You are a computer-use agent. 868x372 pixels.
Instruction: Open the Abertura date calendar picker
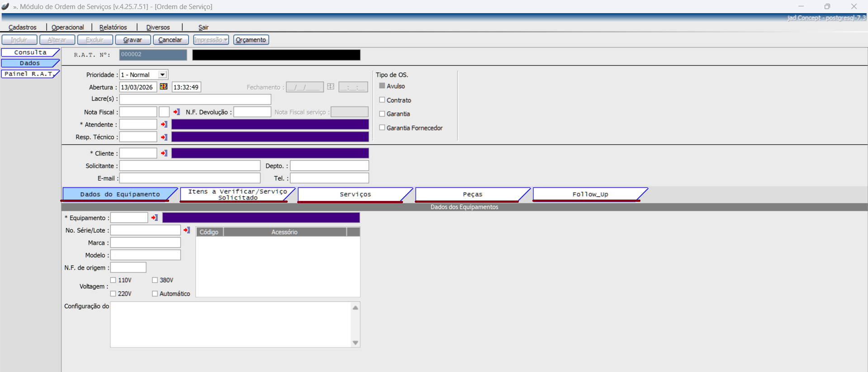coord(164,87)
